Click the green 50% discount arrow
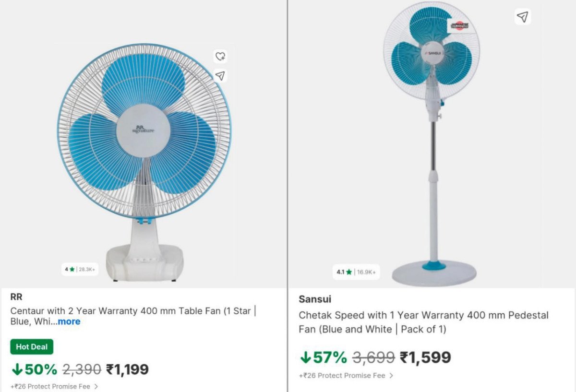The image size is (576, 392). [x=17, y=369]
